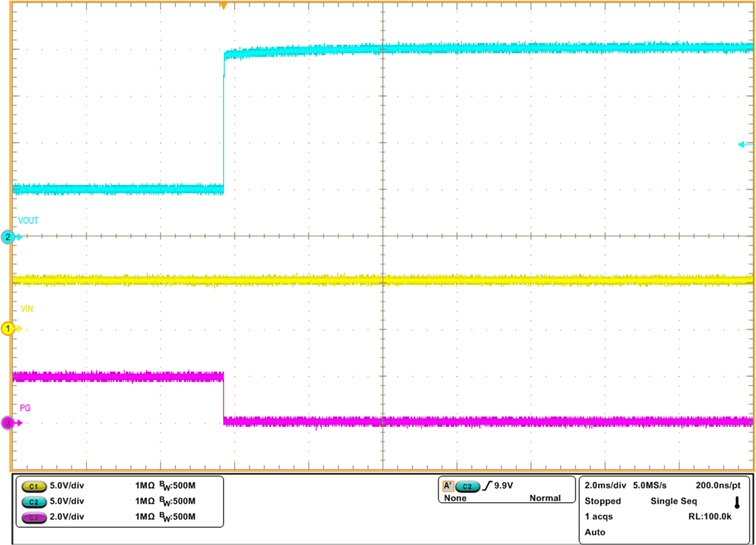Click the RL:100.0k record length readout
756x545 pixels.
click(709, 516)
